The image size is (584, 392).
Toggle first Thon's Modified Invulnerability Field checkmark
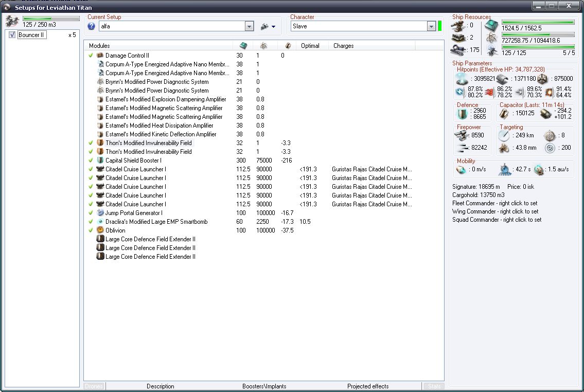tap(91, 143)
